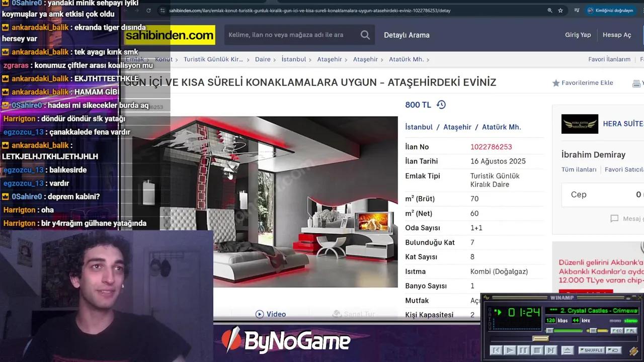The height and width of the screenshot is (362, 644).
Task: Click Kimliğinizi doğrulayın button in browser
Action: coord(610,10)
